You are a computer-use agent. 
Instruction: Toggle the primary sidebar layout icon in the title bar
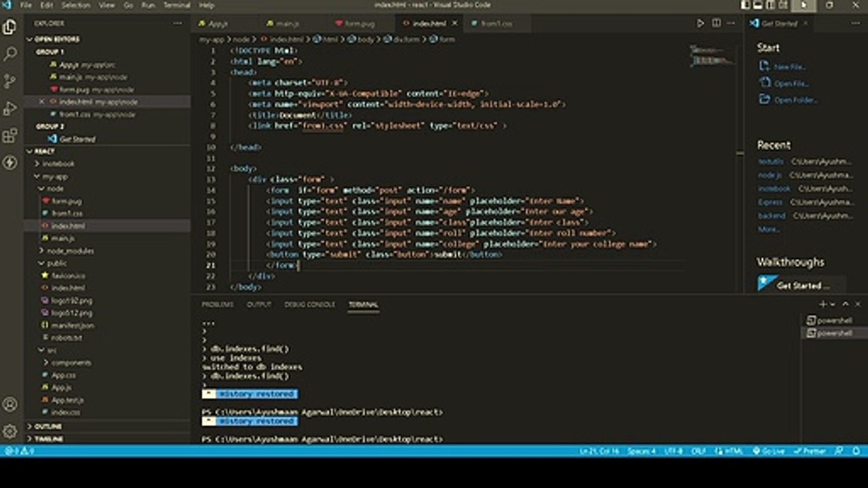745,5
